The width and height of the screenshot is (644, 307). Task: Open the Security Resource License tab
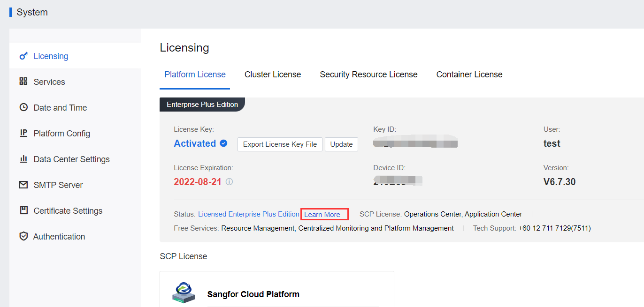(368, 75)
